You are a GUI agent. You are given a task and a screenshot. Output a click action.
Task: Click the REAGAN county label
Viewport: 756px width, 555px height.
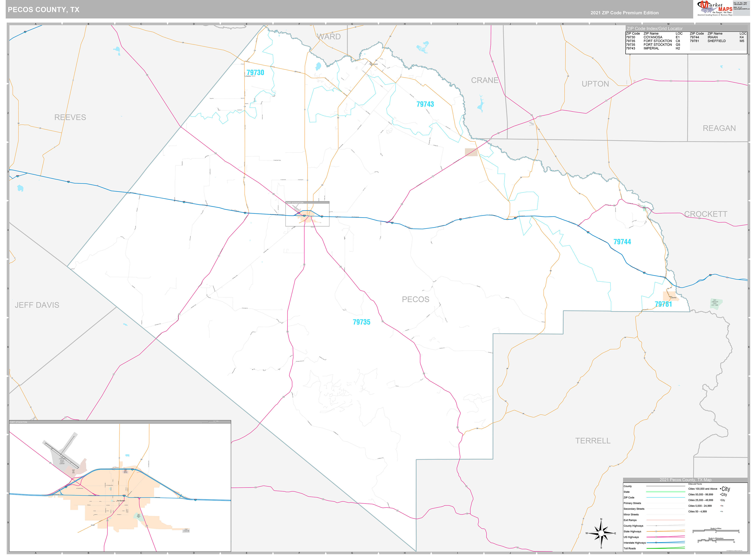[x=719, y=128]
